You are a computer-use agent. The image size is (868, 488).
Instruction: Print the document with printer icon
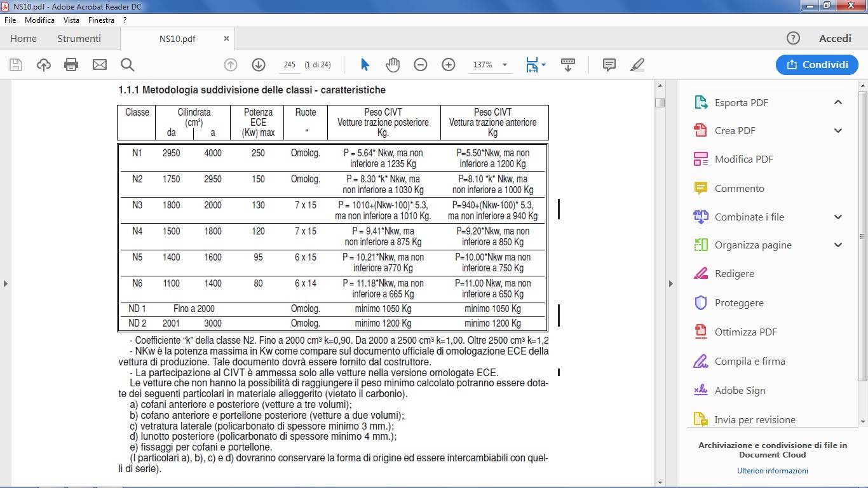(71, 65)
